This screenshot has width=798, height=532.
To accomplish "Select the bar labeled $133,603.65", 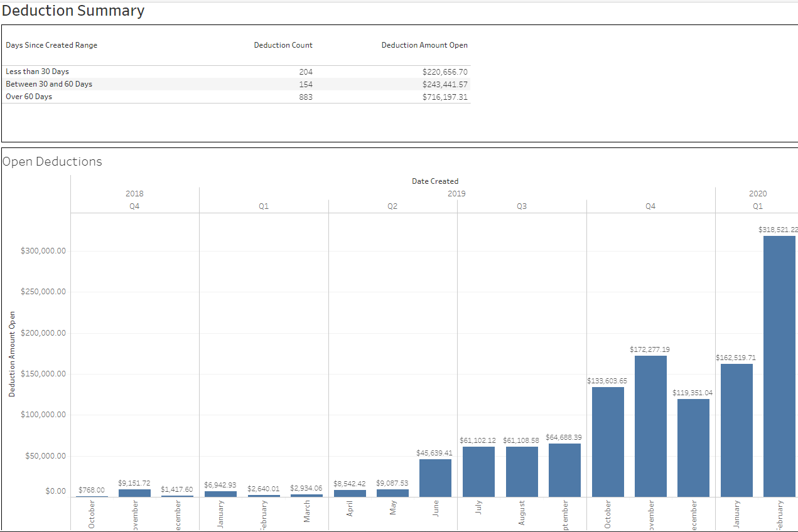I will tap(608, 442).
